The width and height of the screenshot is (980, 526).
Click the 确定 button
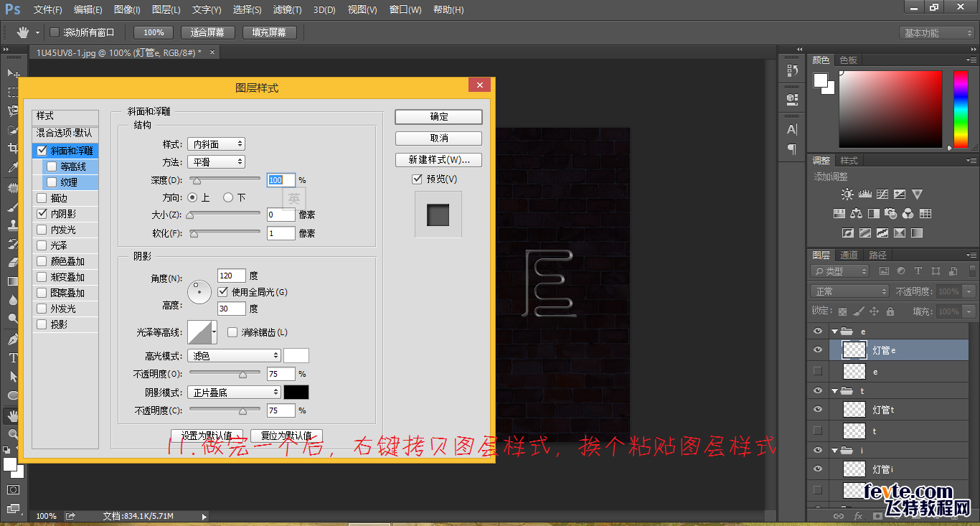pyautogui.click(x=438, y=117)
